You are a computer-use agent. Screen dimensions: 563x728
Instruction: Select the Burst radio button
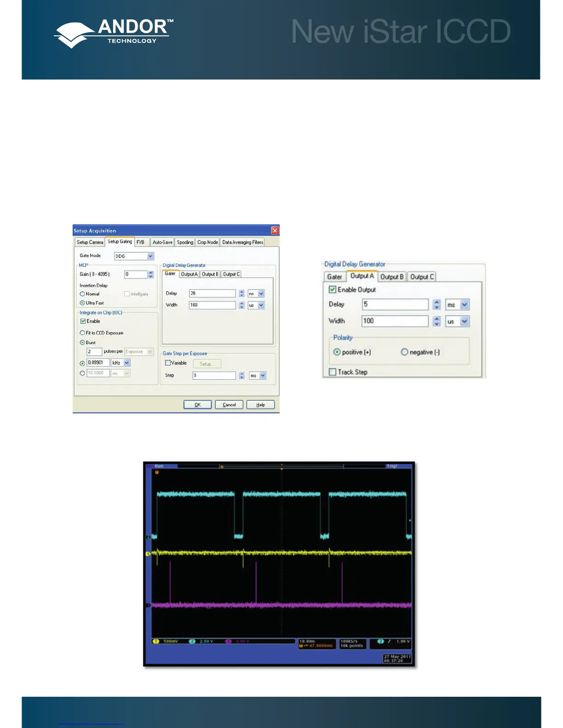(82, 342)
